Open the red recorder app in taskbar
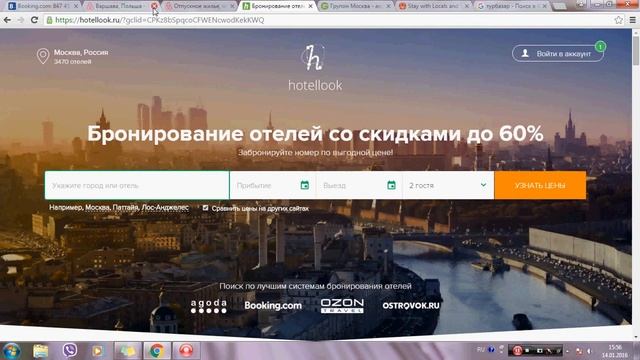Viewport: 640px width, 360px height. tap(186, 351)
